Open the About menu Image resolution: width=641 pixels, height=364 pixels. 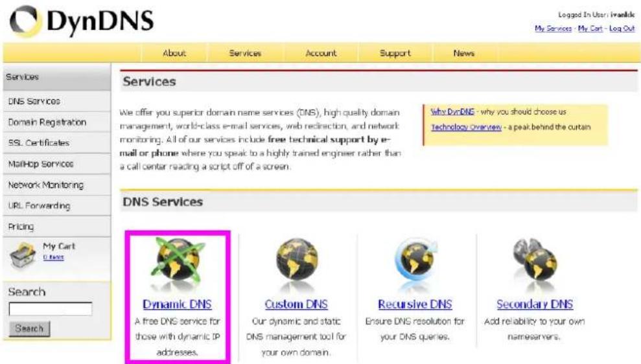click(x=174, y=53)
